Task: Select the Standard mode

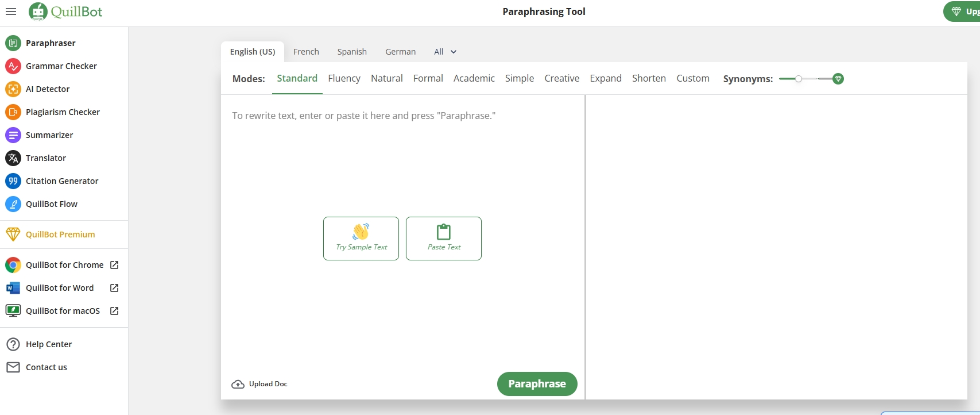Action: pyautogui.click(x=297, y=78)
